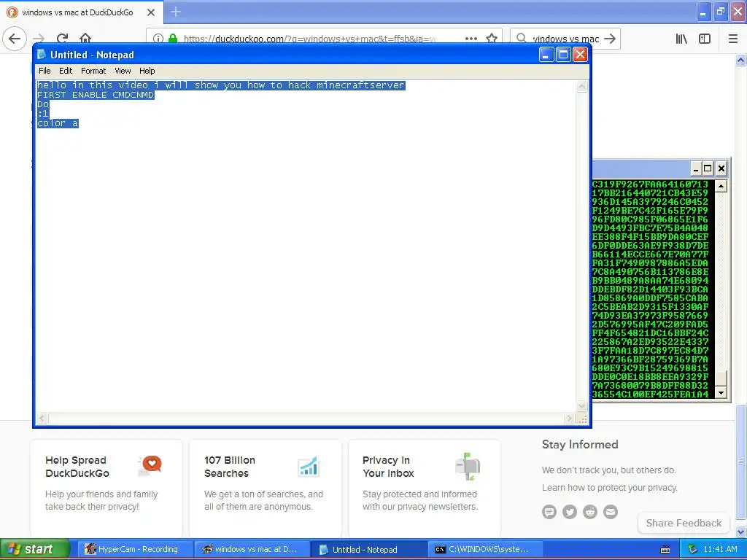Click the Firefox forward arrow button
The width and height of the screenshot is (747, 560).
click(39, 38)
